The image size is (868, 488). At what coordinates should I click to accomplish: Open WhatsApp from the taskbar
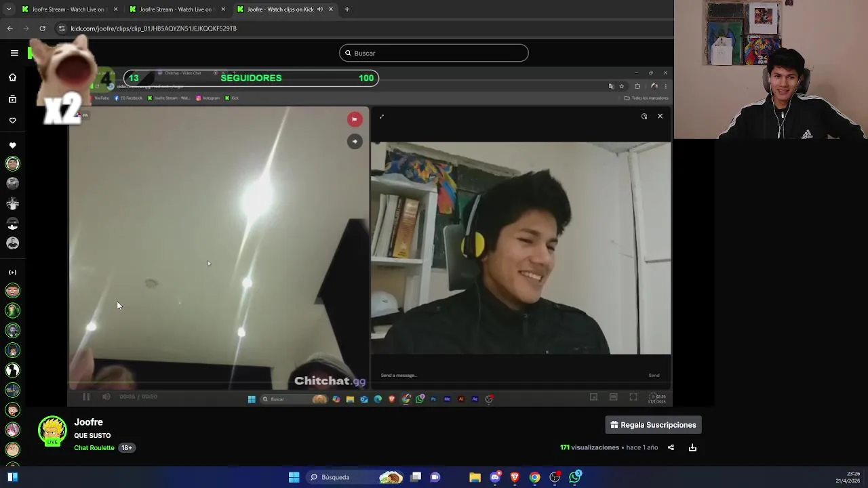click(575, 477)
